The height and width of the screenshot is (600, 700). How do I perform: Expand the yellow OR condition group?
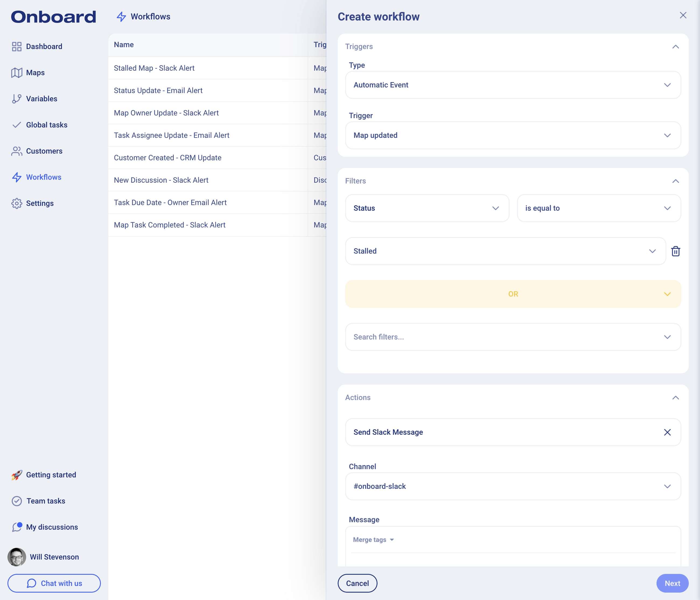[667, 294]
